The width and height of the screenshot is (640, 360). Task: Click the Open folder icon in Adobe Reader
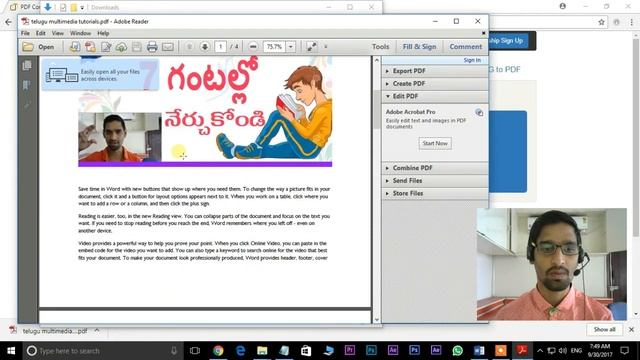click(x=28, y=47)
